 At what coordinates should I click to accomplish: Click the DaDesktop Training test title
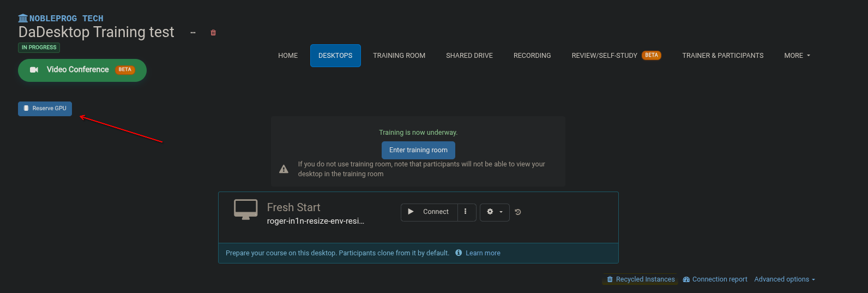pyautogui.click(x=97, y=32)
